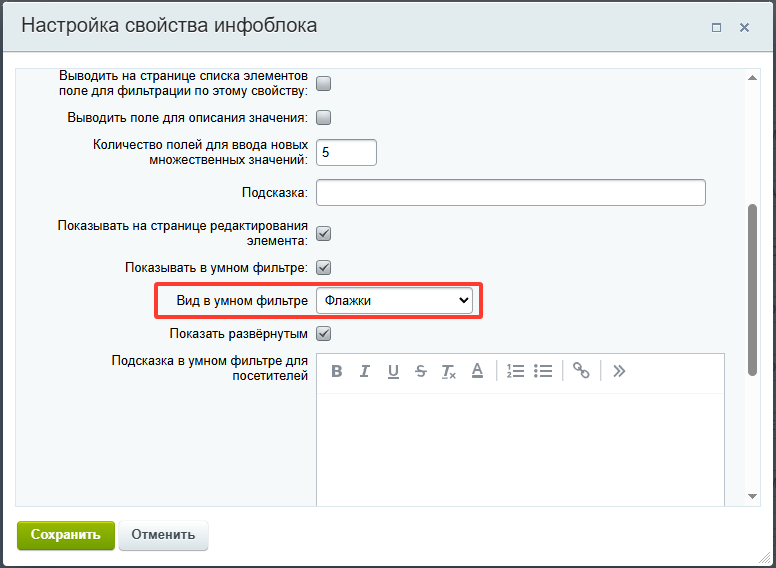Focus the Подсказка text field
This screenshot has height=568, width=776.
(511, 192)
